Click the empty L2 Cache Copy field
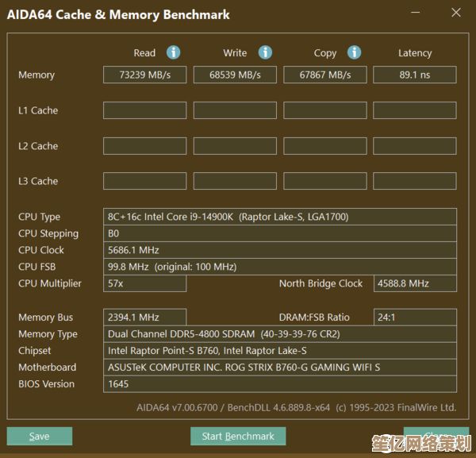 click(x=325, y=146)
